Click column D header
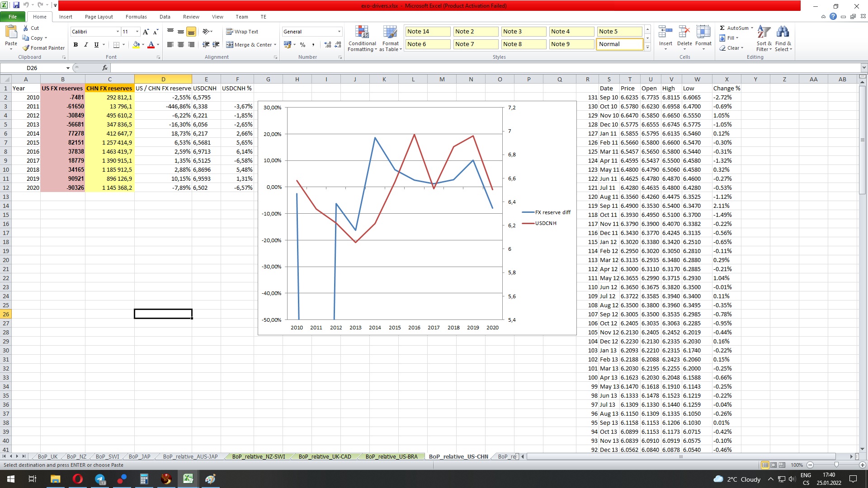 [163, 79]
